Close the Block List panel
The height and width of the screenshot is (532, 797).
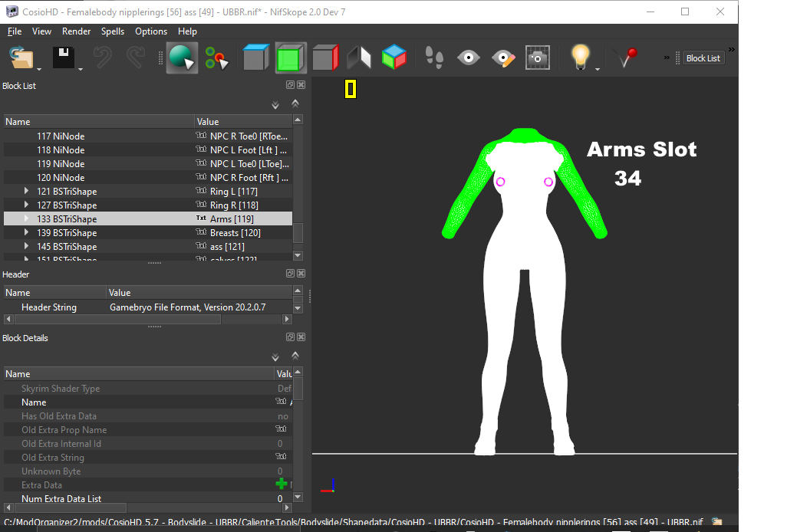coord(301,85)
